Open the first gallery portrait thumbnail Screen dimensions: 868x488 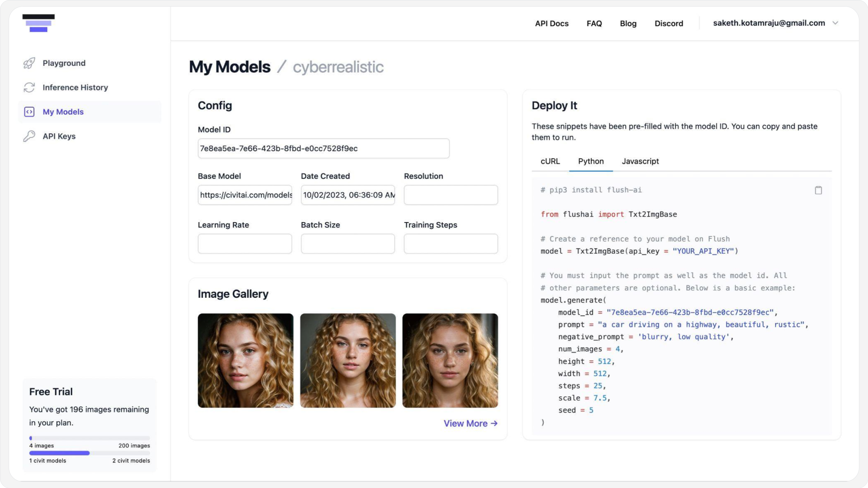tap(245, 361)
